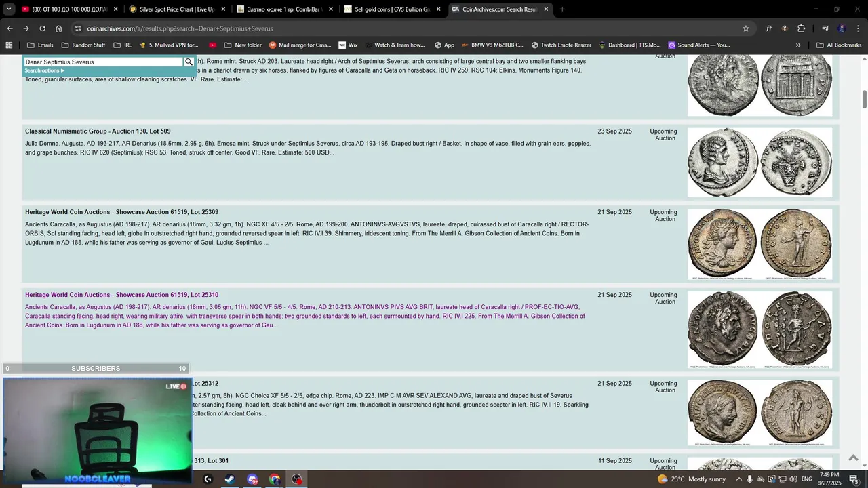Open the IRL bookmark folder
The width and height of the screenshot is (868, 488).
pyautogui.click(x=122, y=45)
